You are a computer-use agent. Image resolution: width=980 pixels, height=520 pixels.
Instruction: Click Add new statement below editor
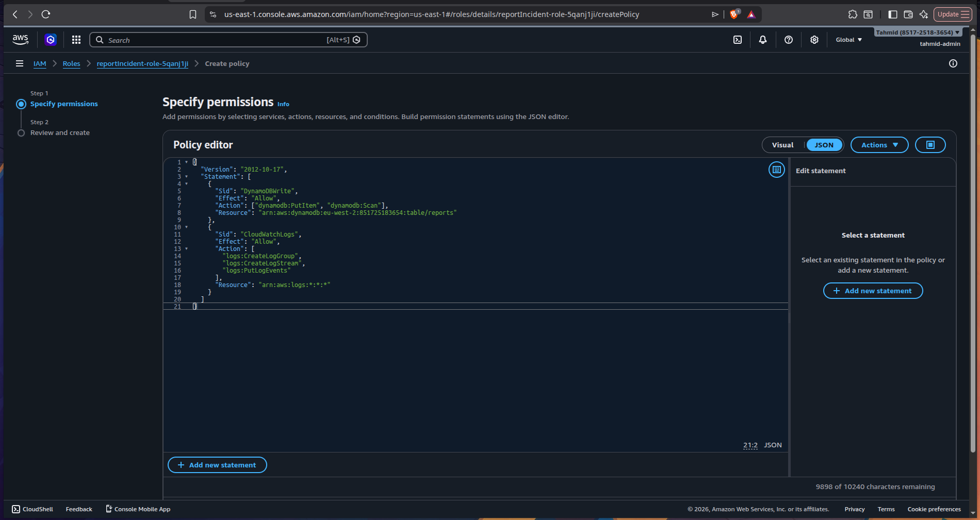217,465
